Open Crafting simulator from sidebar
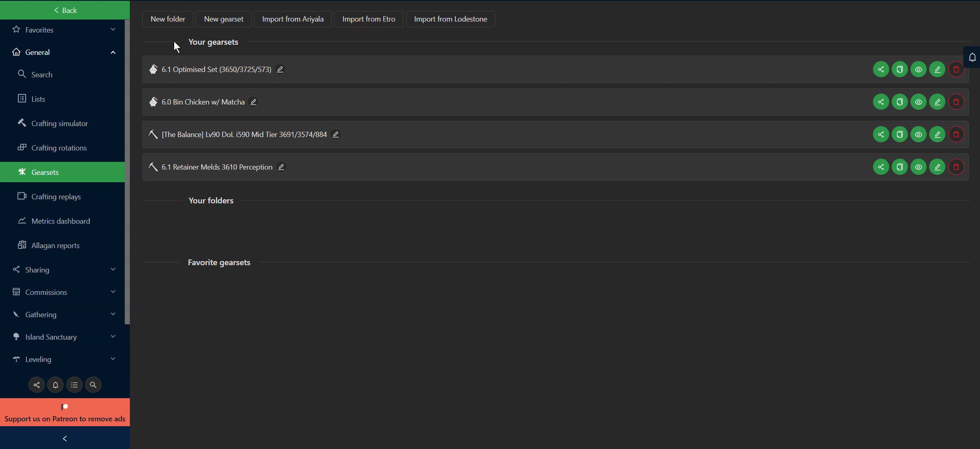Image resolution: width=980 pixels, height=449 pixels. tap(59, 123)
